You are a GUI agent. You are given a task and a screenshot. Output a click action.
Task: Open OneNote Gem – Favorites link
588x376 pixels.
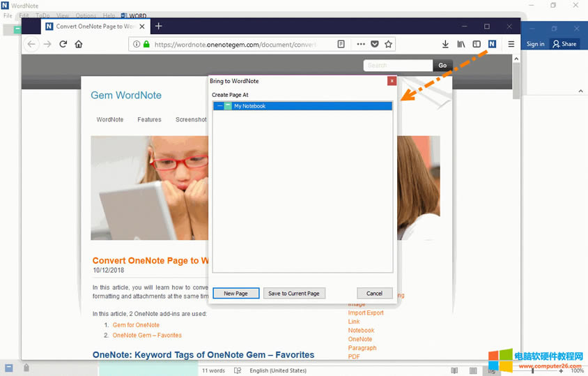pos(147,335)
